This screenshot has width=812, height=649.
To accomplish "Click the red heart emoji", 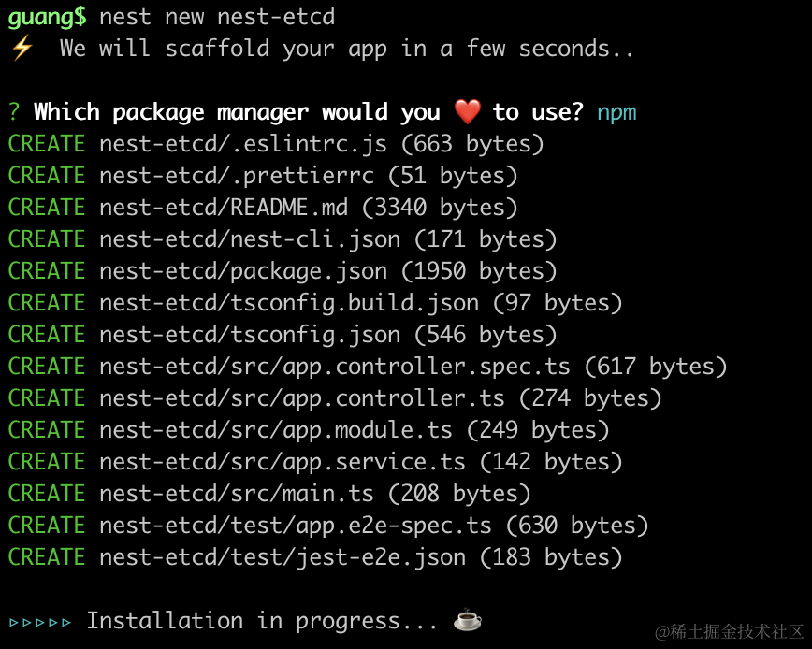I will [467, 113].
